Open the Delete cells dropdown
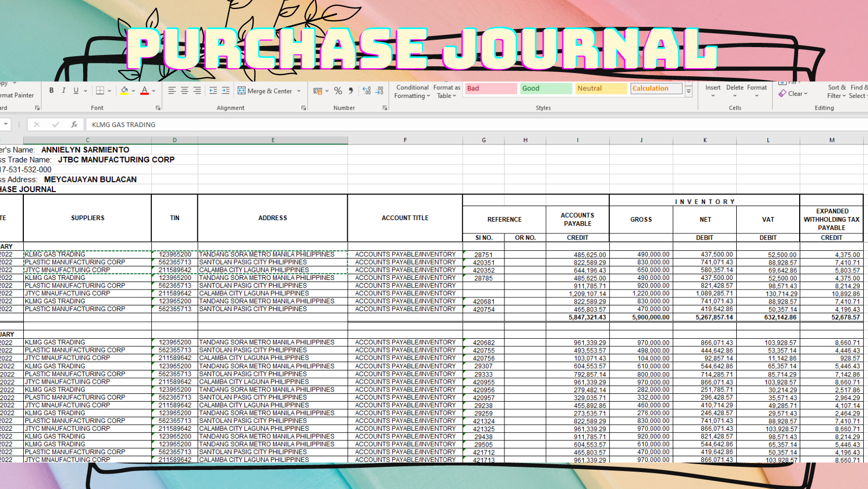 pos(735,91)
